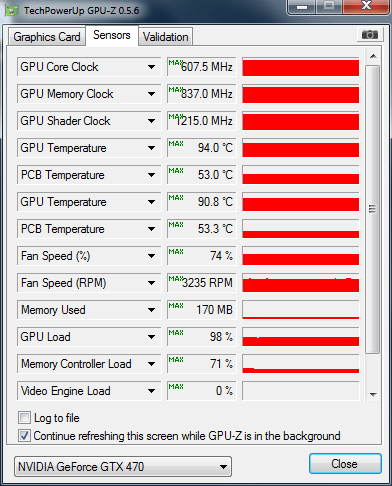
Task: Open the Validation tab
Action: pyautogui.click(x=166, y=37)
